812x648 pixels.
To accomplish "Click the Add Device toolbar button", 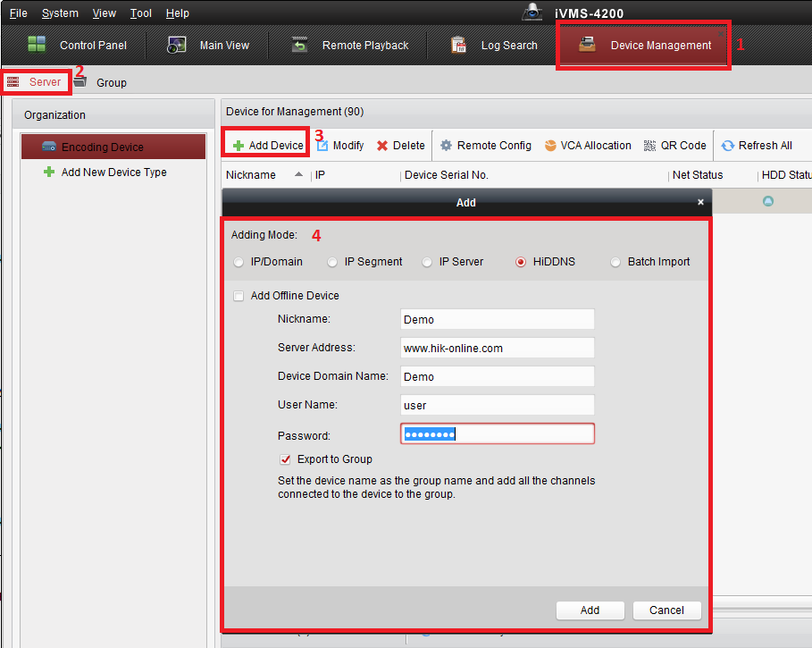I will tap(267, 146).
